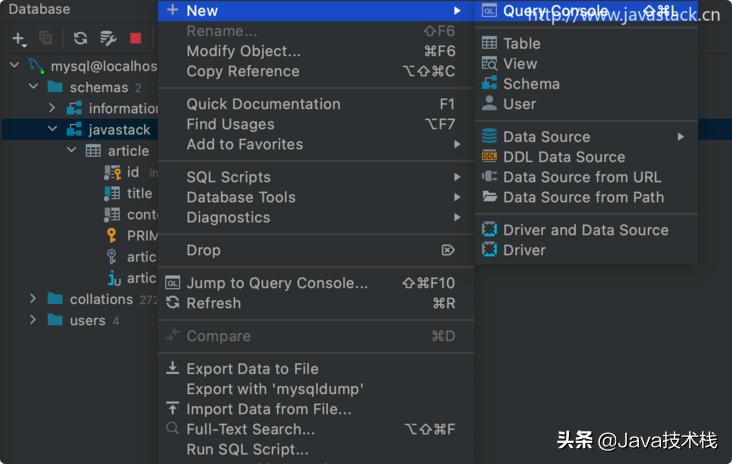Click the Database panel title
The image size is (732, 464).
[x=39, y=9]
